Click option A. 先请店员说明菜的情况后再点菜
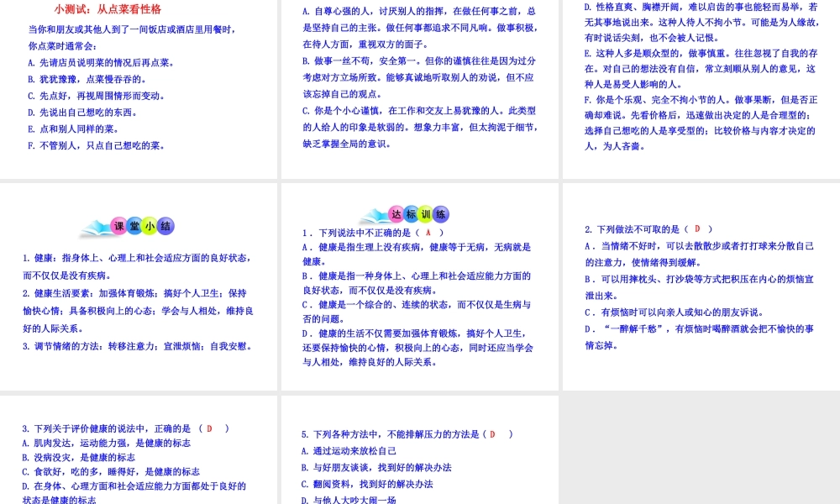The image size is (840, 504). point(102,63)
